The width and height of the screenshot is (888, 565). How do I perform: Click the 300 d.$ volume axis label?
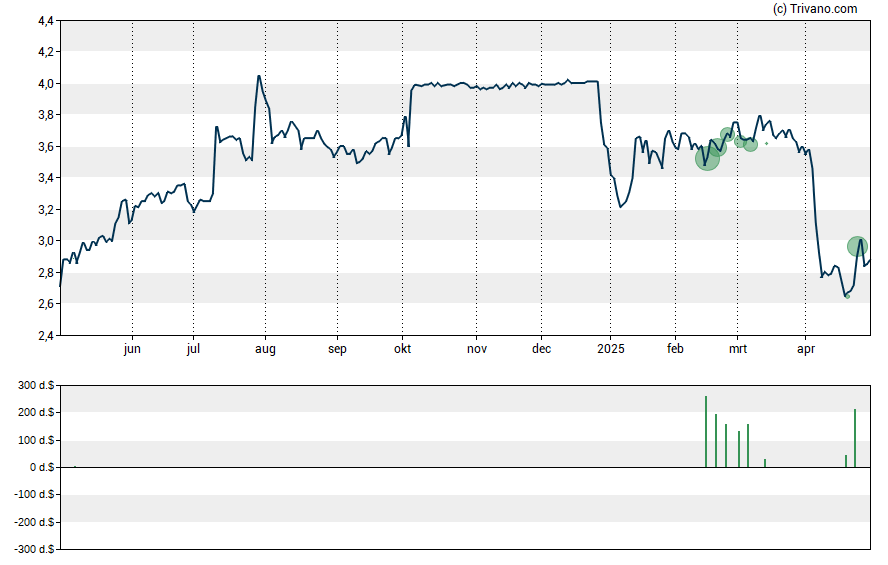pyautogui.click(x=36, y=386)
